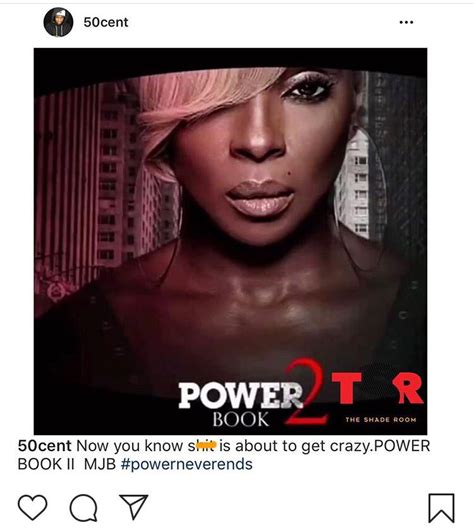Click the large red number 2 graphic
Image resolution: width=474 pixels, height=532 pixels.
306,391
